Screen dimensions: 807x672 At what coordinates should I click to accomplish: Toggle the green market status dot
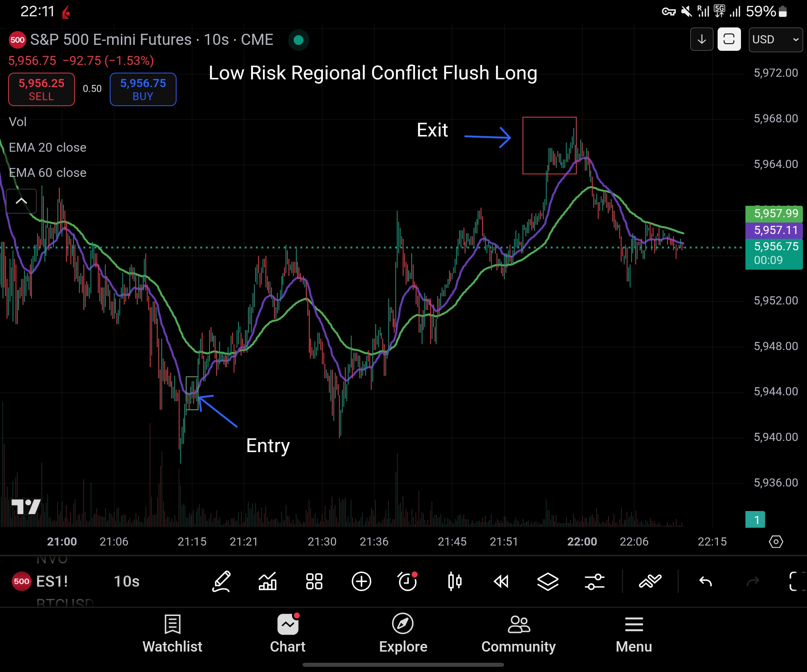299,40
